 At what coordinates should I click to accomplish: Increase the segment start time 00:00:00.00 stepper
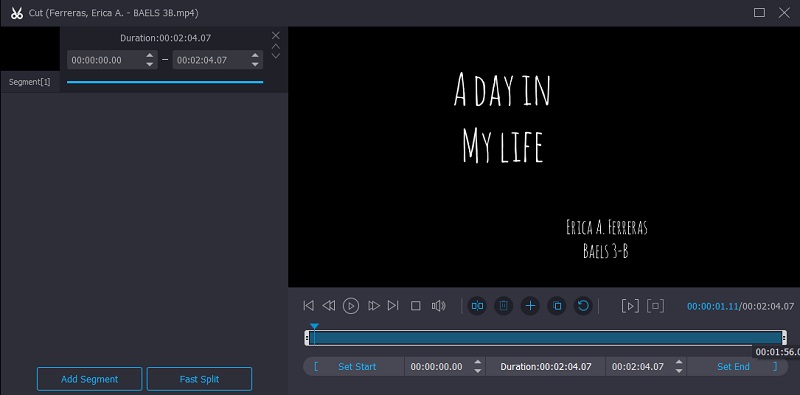149,56
